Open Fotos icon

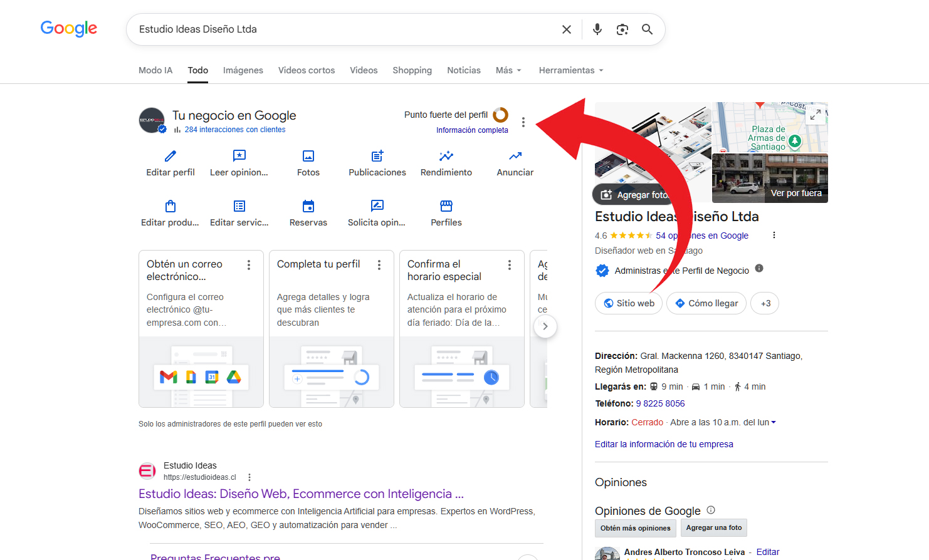click(x=308, y=156)
